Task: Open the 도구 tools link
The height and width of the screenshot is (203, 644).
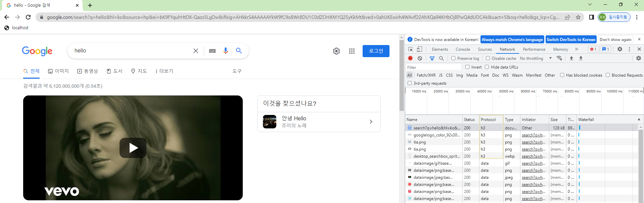Action: [237, 71]
